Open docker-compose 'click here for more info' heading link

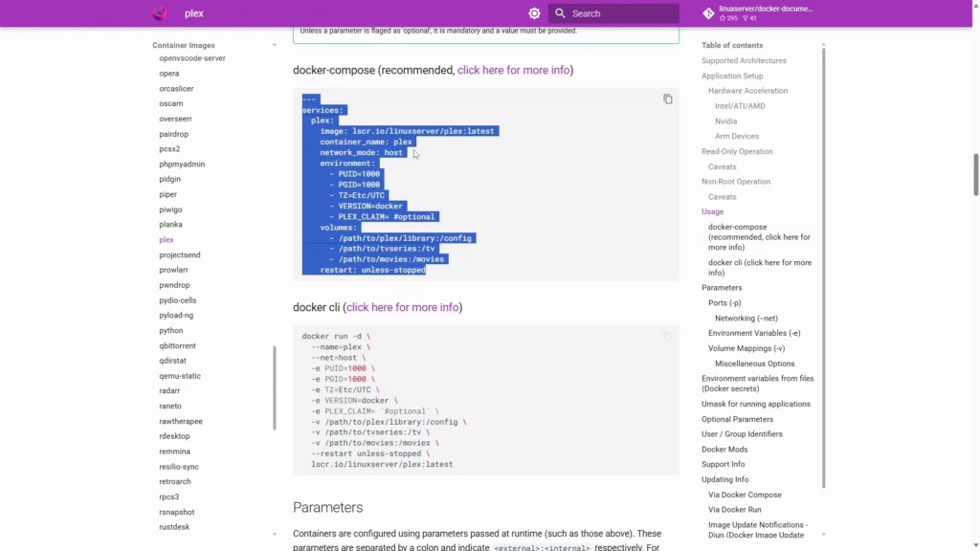(514, 70)
